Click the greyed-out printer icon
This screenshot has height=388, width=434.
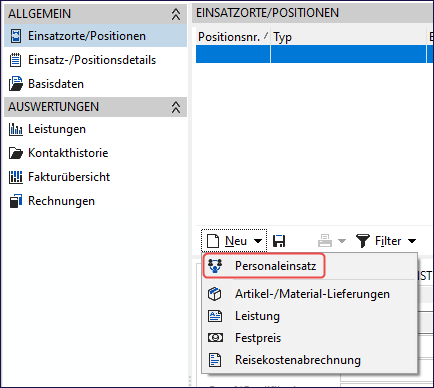click(x=325, y=241)
